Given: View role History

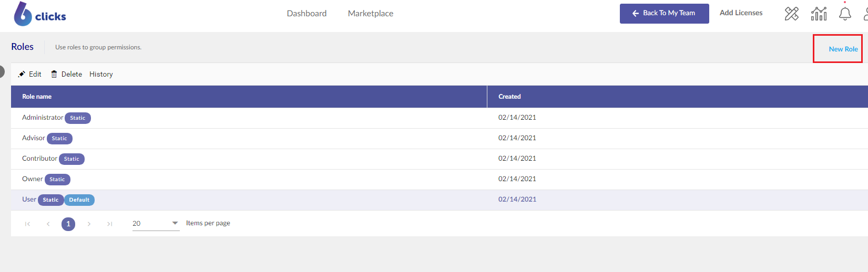Looking at the screenshot, I should point(101,74).
